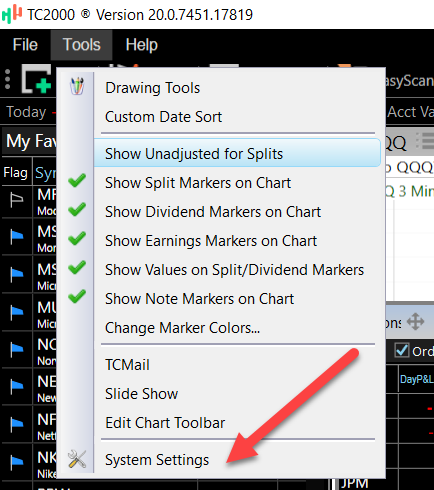Select Custom Date Sort
Screen dimensions: 434x490
pos(163,117)
